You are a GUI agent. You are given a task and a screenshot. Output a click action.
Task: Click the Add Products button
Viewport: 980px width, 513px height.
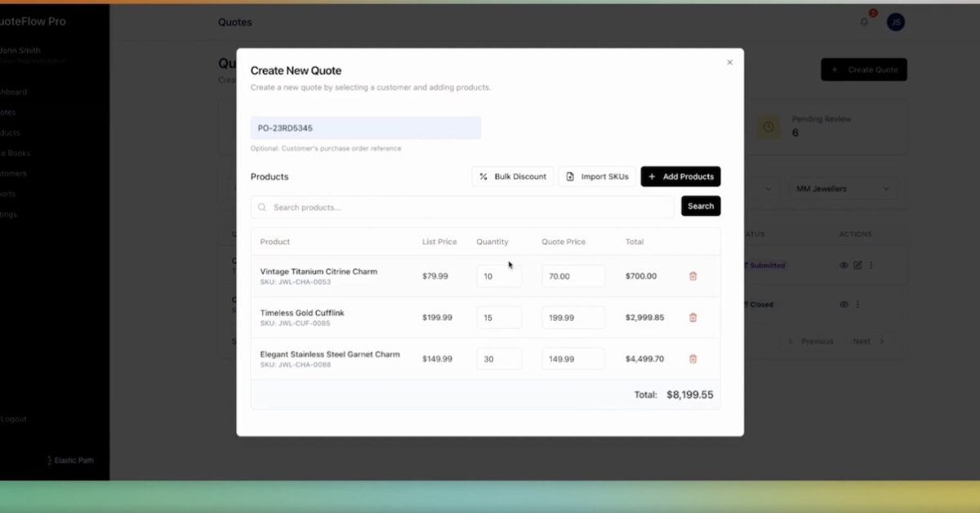click(680, 176)
